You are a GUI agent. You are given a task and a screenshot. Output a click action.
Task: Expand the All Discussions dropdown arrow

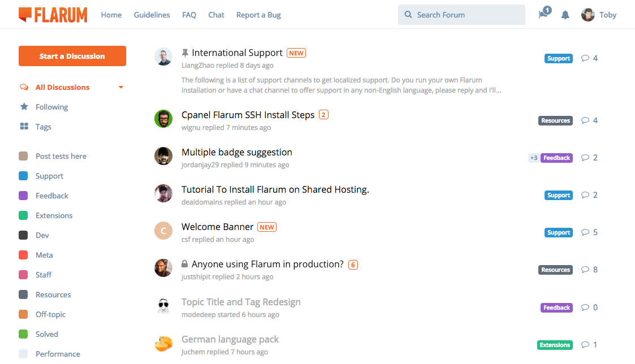pos(120,87)
